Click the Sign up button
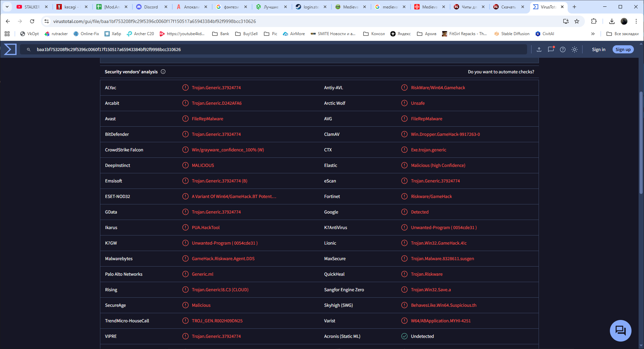Screen dimensions: 644x349 click(x=623, y=49)
